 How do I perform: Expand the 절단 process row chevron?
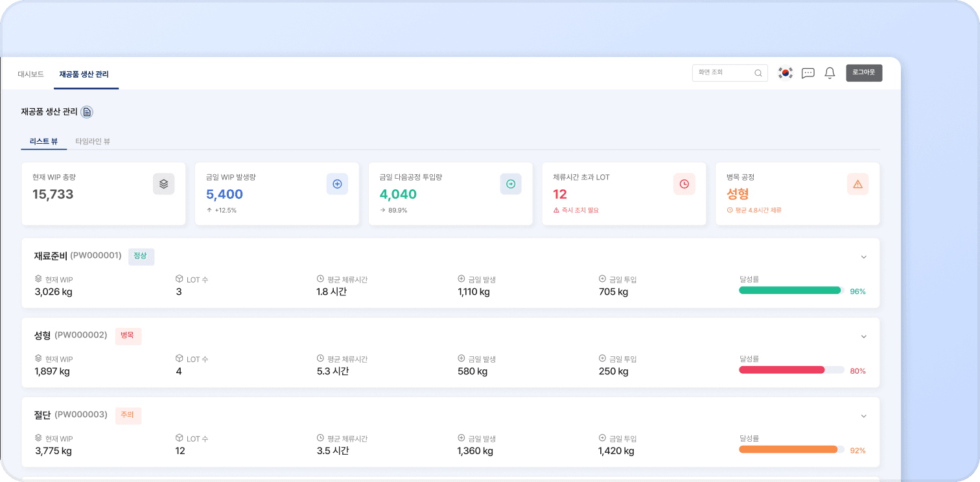click(863, 417)
